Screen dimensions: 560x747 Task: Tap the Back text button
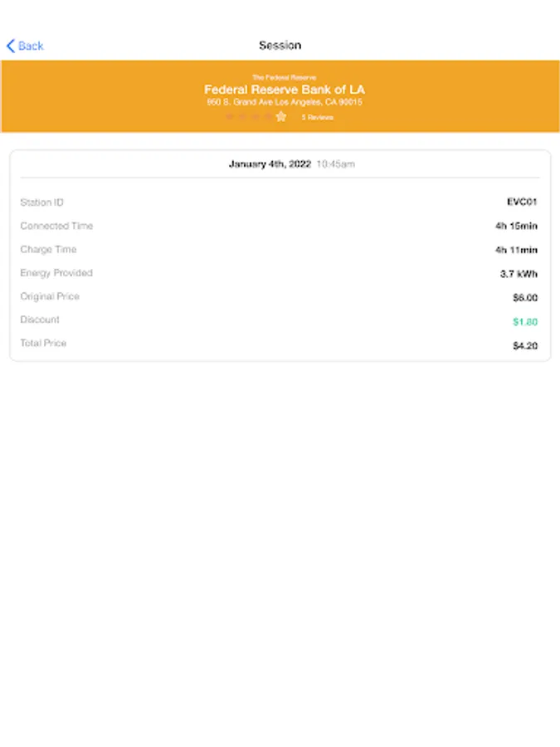point(31,46)
